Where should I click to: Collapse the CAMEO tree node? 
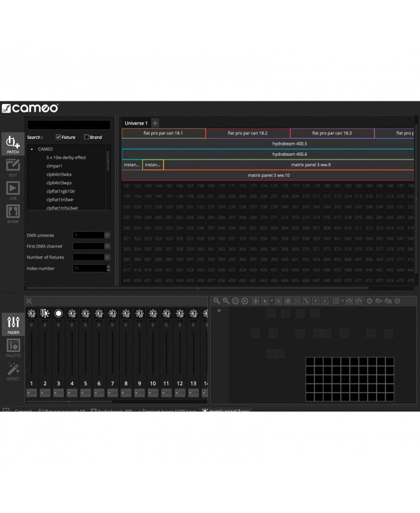[32, 149]
